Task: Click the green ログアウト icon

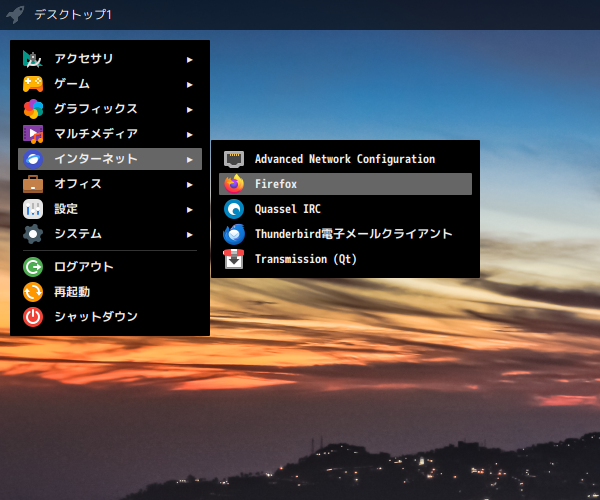Action: coord(33,267)
